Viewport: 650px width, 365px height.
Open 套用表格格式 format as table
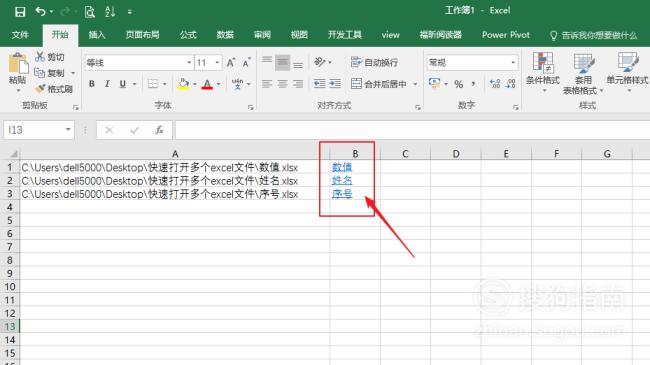coord(583,74)
